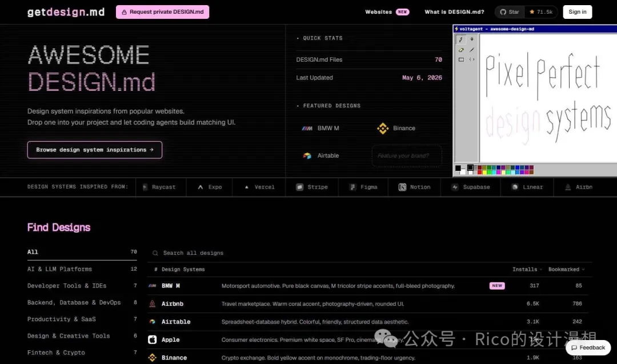Click the Feature your brand? placeholder box
Viewport: 617px width, 364px height.
click(x=407, y=156)
